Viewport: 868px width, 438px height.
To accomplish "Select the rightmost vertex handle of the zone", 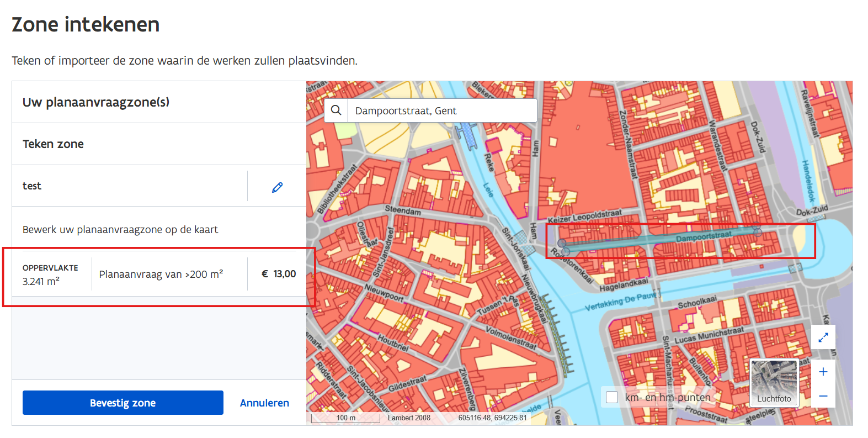I will [x=758, y=233].
